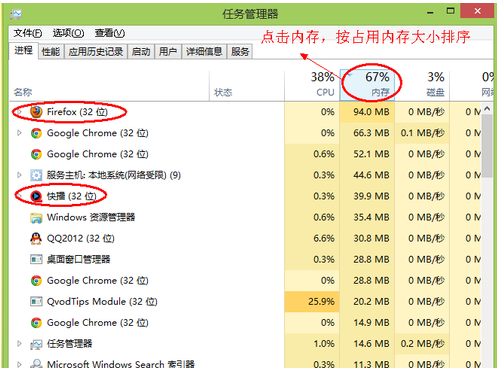Click the QvodTips Module process icon
Viewport: 497px width, 368px height.
36,302
